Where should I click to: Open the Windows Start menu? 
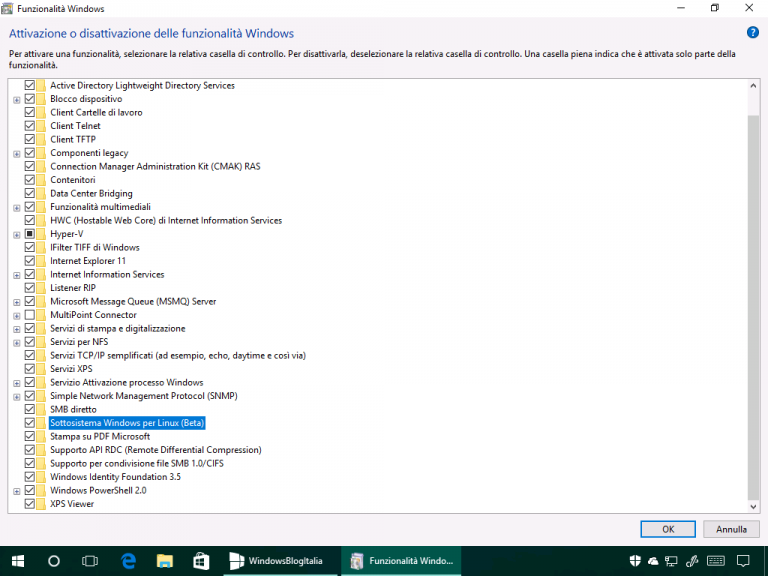pyautogui.click(x=18, y=561)
